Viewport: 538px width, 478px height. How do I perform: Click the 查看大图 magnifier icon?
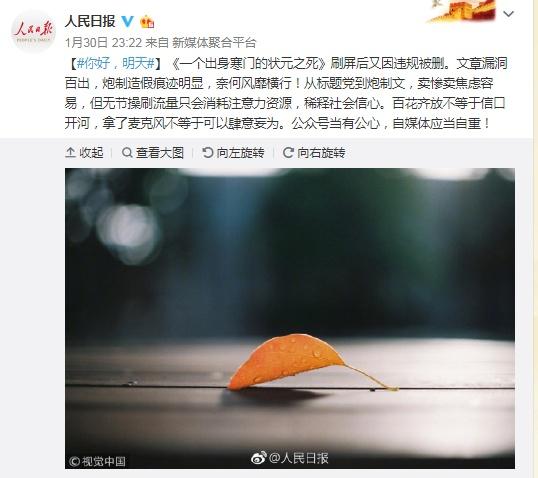pos(127,152)
